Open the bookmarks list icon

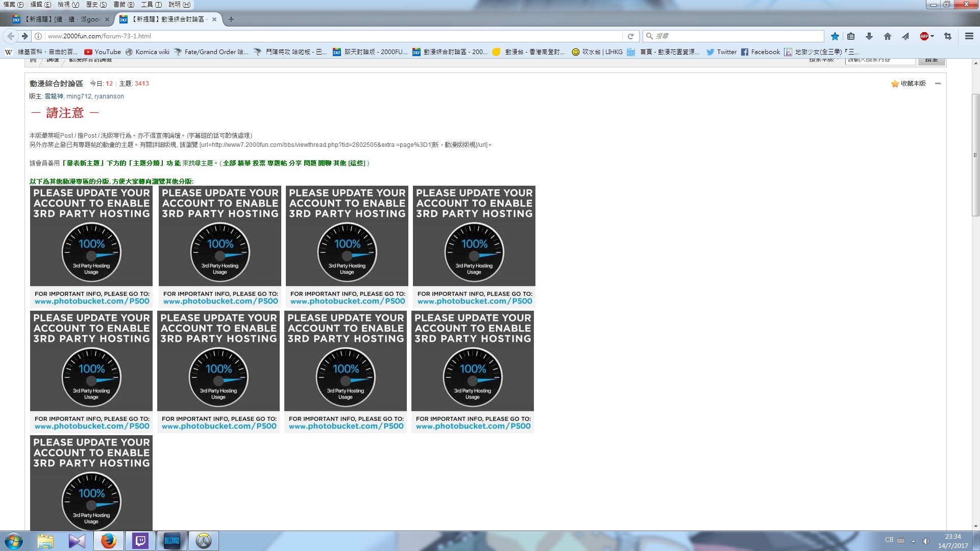tap(851, 36)
